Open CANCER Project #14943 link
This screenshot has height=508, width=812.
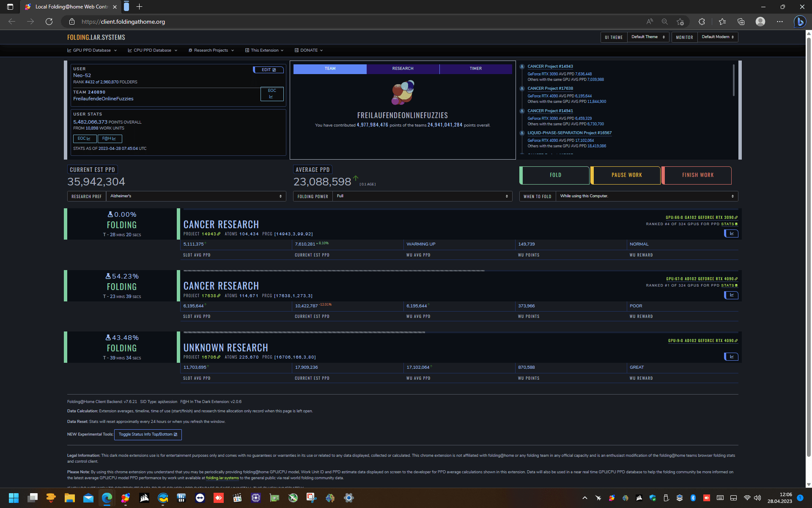[550, 66]
